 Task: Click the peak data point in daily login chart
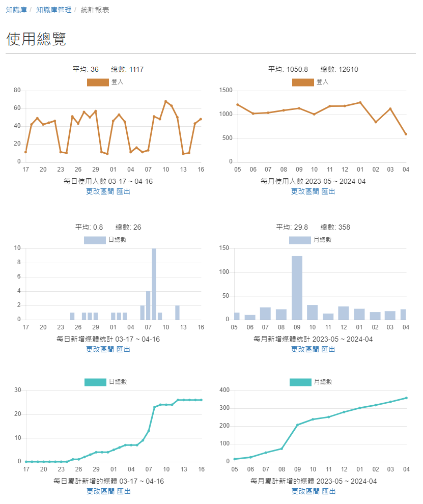pos(166,101)
